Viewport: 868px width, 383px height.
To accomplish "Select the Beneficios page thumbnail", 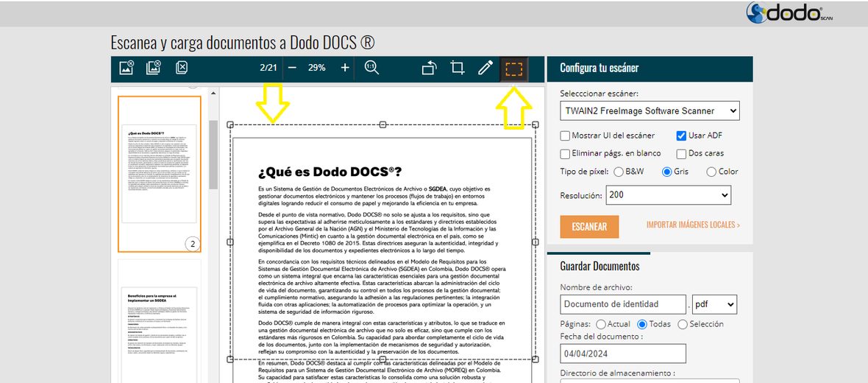I will (x=160, y=321).
